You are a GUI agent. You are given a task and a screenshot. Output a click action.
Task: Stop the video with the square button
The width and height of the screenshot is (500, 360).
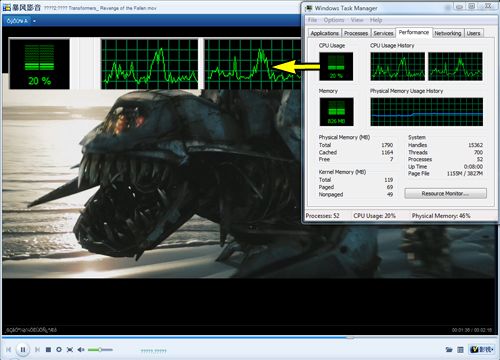click(x=48, y=349)
